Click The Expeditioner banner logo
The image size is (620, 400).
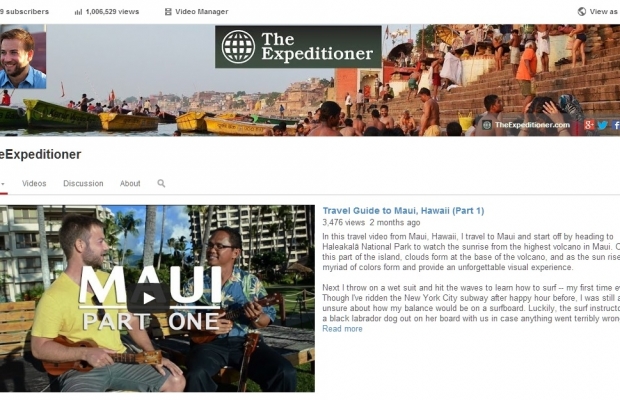(298, 47)
